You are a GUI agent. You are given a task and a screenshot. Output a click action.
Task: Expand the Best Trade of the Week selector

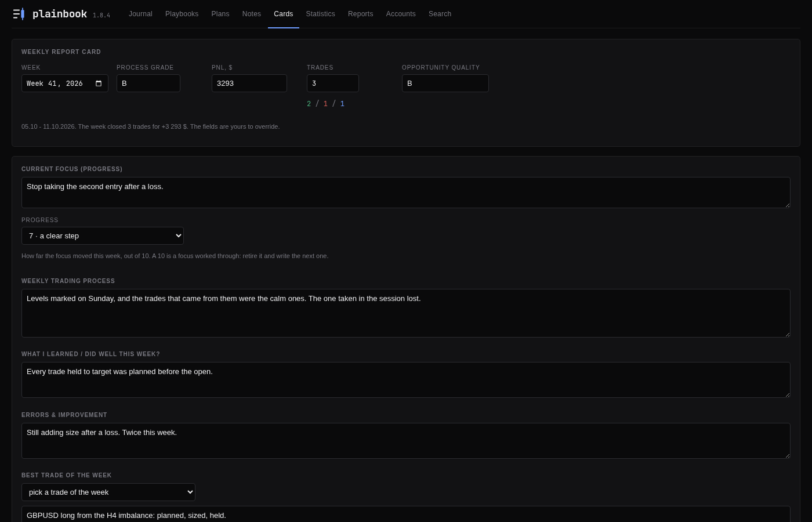pyautogui.click(x=108, y=492)
